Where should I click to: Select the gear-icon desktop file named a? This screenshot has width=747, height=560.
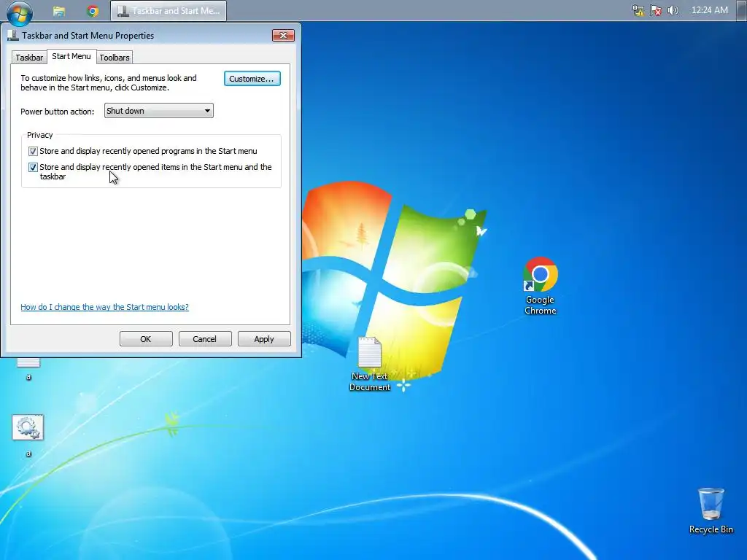pos(28,435)
